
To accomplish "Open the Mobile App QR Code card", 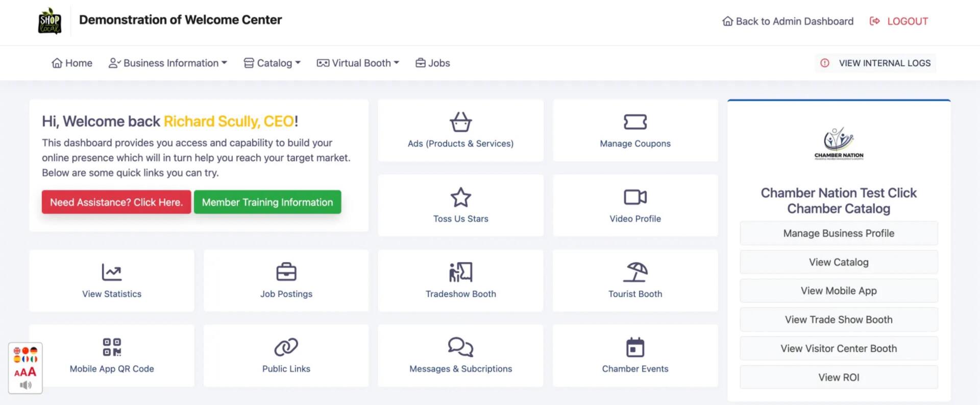I will point(112,356).
